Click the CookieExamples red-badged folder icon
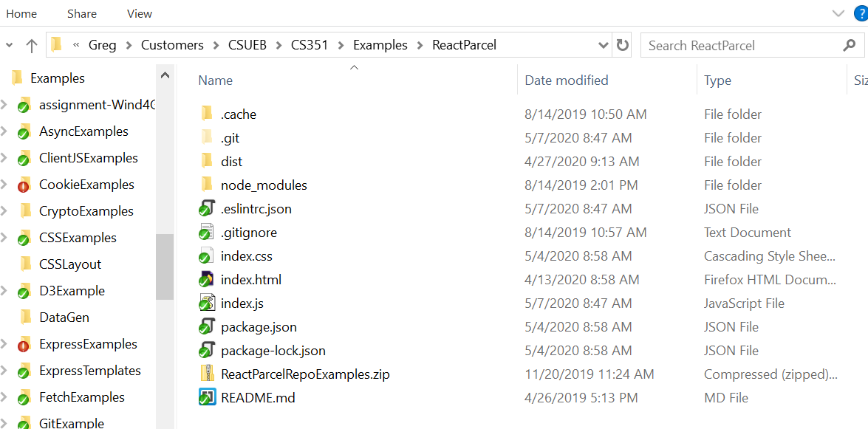 (x=24, y=184)
